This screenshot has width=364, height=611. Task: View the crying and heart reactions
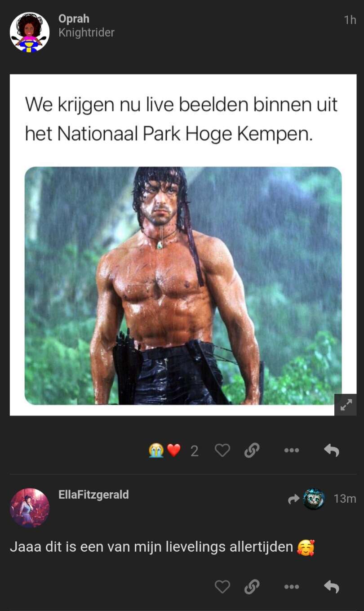(164, 450)
